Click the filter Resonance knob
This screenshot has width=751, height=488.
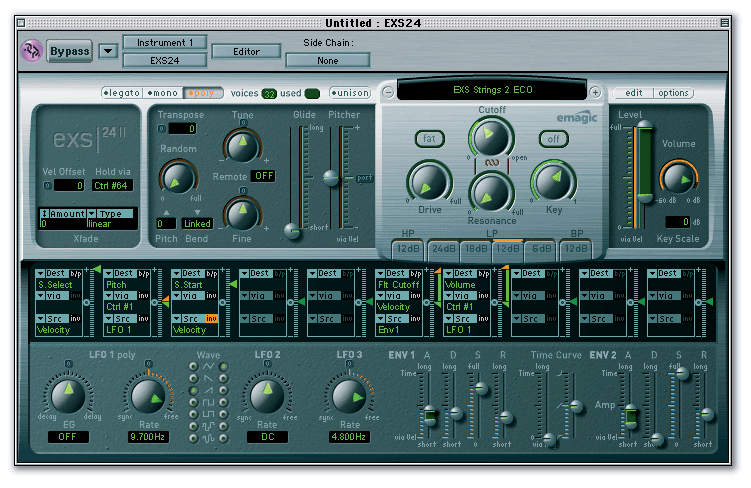[491, 193]
